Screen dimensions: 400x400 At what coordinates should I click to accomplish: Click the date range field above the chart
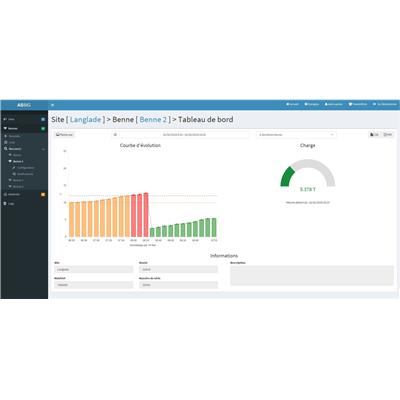pyautogui.click(x=184, y=135)
